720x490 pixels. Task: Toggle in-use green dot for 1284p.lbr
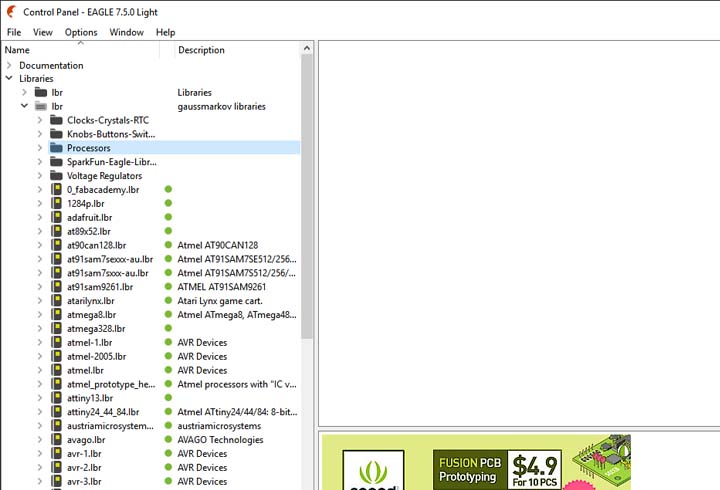pos(169,203)
